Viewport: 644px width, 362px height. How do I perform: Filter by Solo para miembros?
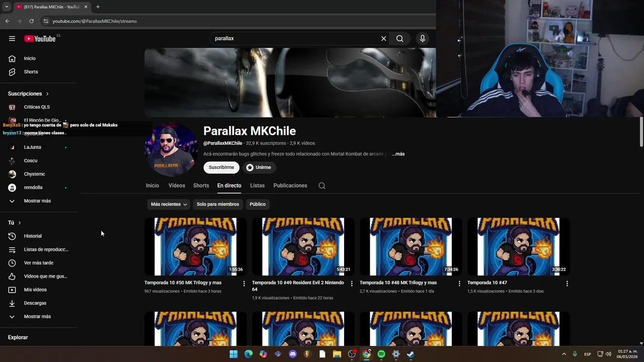pyautogui.click(x=218, y=204)
